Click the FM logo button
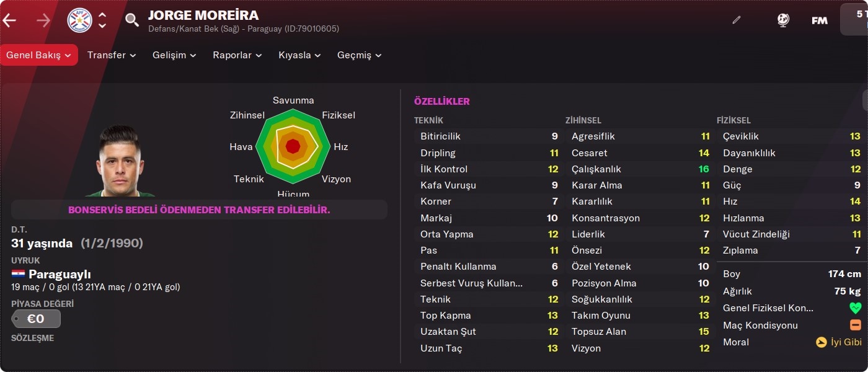The image size is (868, 372). click(820, 20)
